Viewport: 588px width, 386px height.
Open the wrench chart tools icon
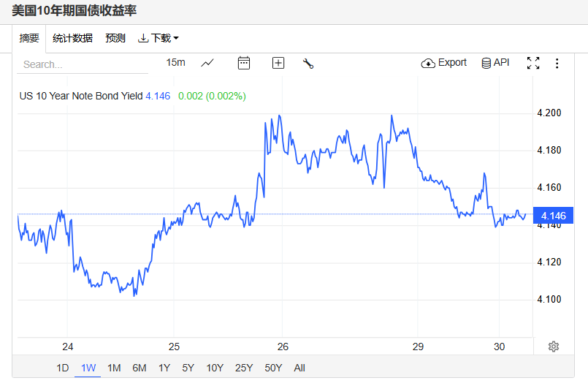click(308, 64)
